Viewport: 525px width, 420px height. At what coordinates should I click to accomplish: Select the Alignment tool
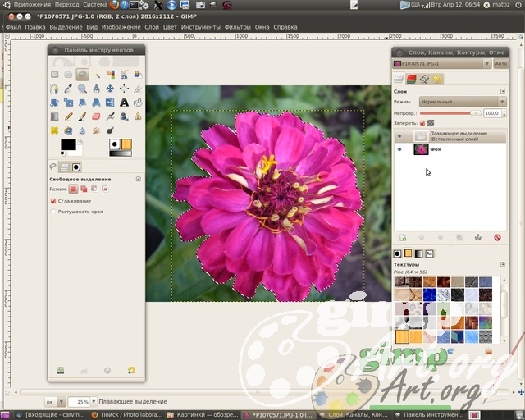pyautogui.click(x=124, y=89)
